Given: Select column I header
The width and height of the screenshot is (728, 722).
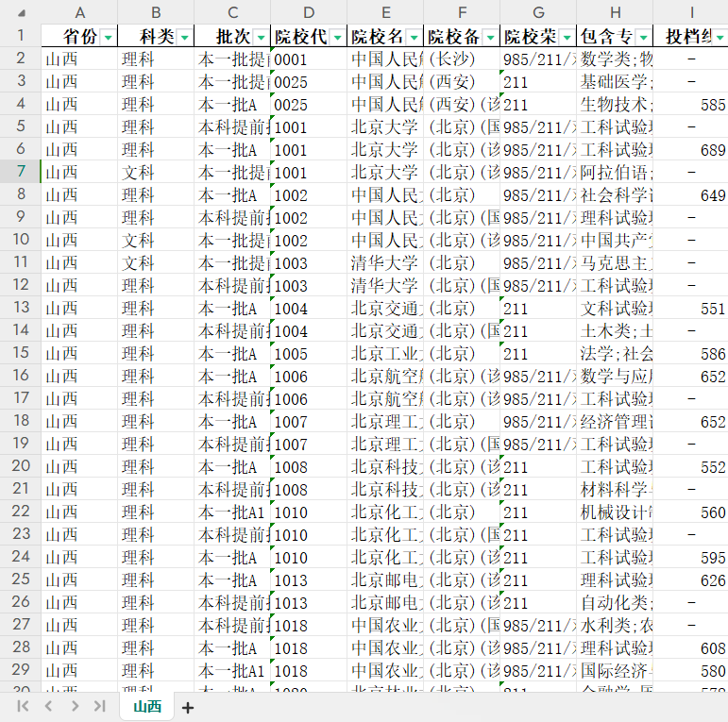Looking at the screenshot, I should click(691, 12).
